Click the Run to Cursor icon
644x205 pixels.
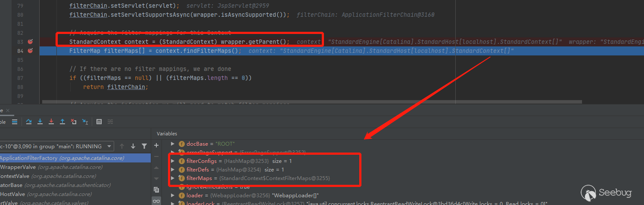85,122
